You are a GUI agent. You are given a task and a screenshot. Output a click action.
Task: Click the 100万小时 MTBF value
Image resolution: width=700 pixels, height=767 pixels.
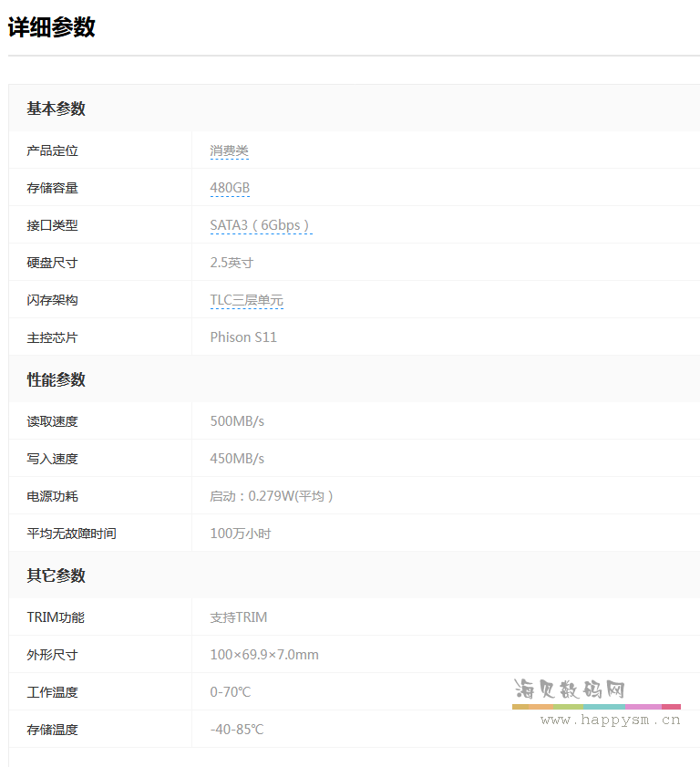pyautogui.click(x=241, y=534)
